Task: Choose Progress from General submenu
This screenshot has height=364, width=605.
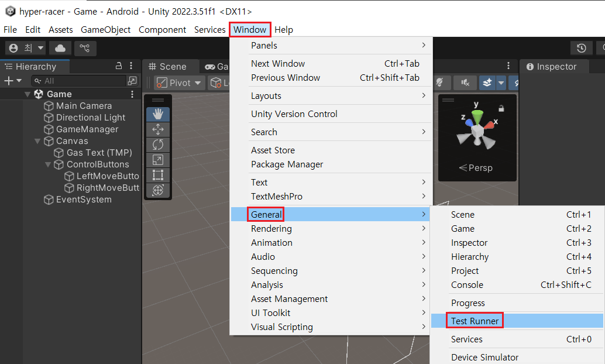Action: pyautogui.click(x=517, y=303)
